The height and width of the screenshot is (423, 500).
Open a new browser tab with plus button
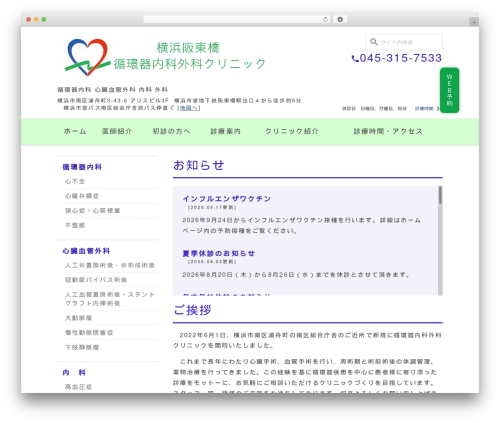pyautogui.click(x=474, y=22)
